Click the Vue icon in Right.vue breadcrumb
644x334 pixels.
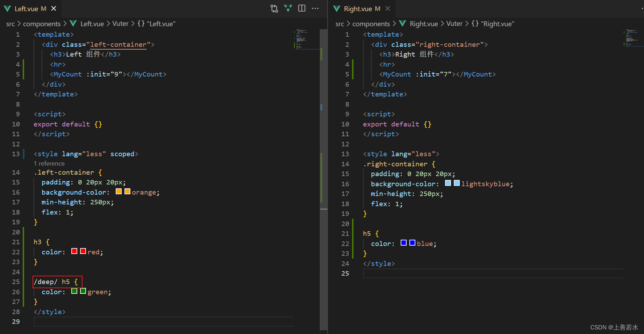(402, 23)
